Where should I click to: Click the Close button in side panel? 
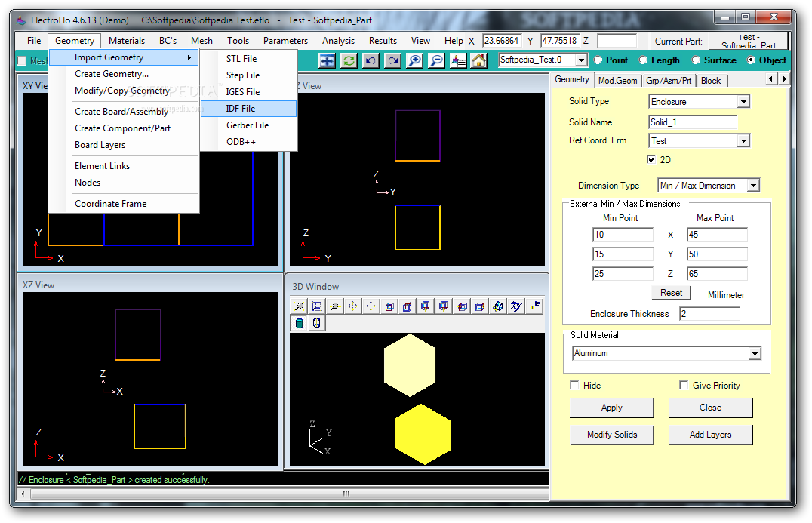(x=710, y=408)
